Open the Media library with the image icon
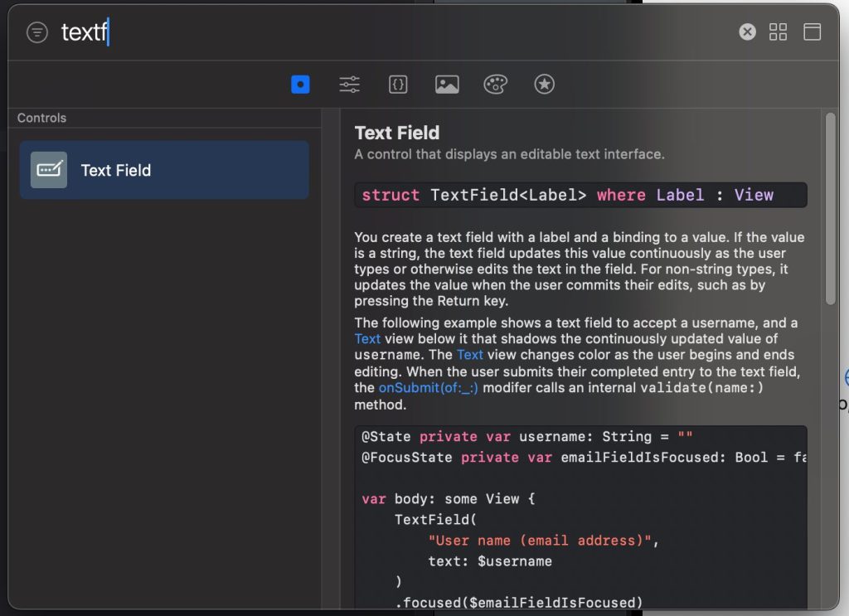Viewport: 849px width, 616px height. coord(447,85)
